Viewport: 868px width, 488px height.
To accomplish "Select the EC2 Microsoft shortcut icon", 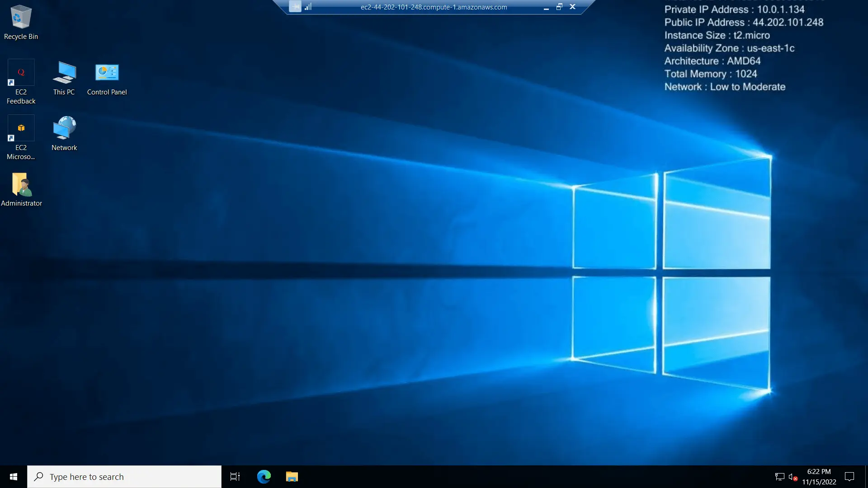I will pos(21,138).
